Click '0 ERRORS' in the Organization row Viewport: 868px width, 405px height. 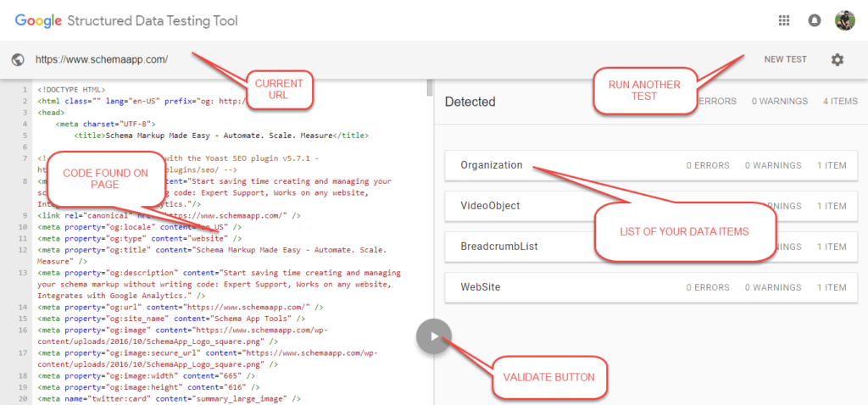click(708, 165)
